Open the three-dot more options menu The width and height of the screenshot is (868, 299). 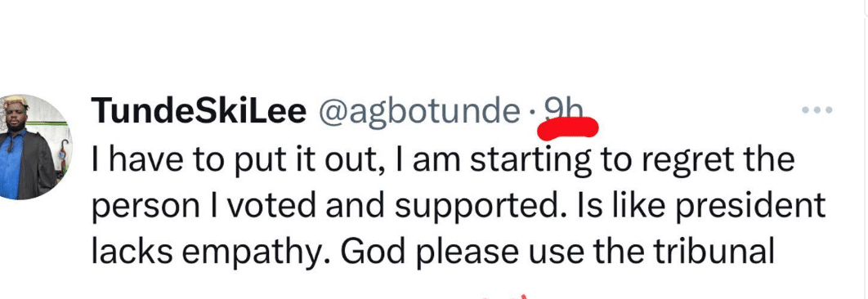click(817, 110)
